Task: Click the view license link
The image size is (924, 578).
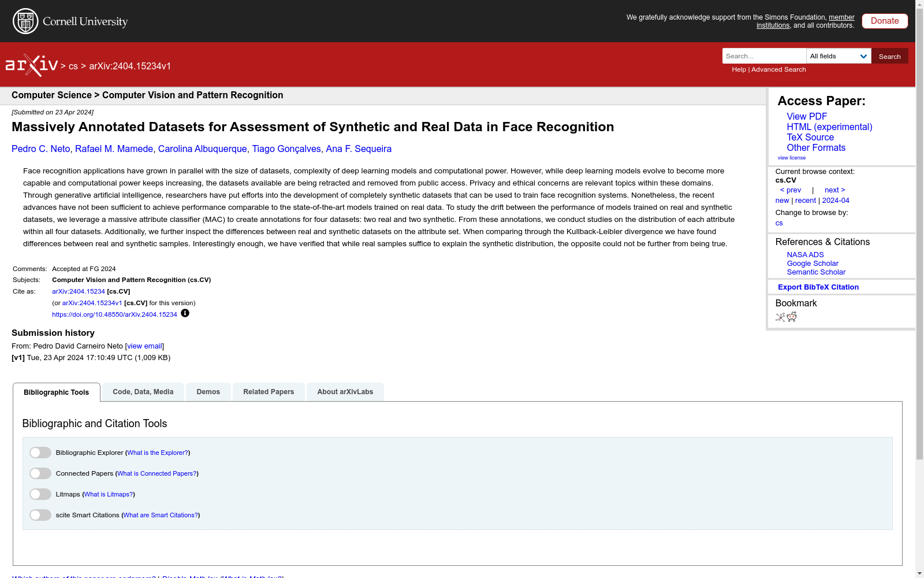Action: tap(791, 158)
